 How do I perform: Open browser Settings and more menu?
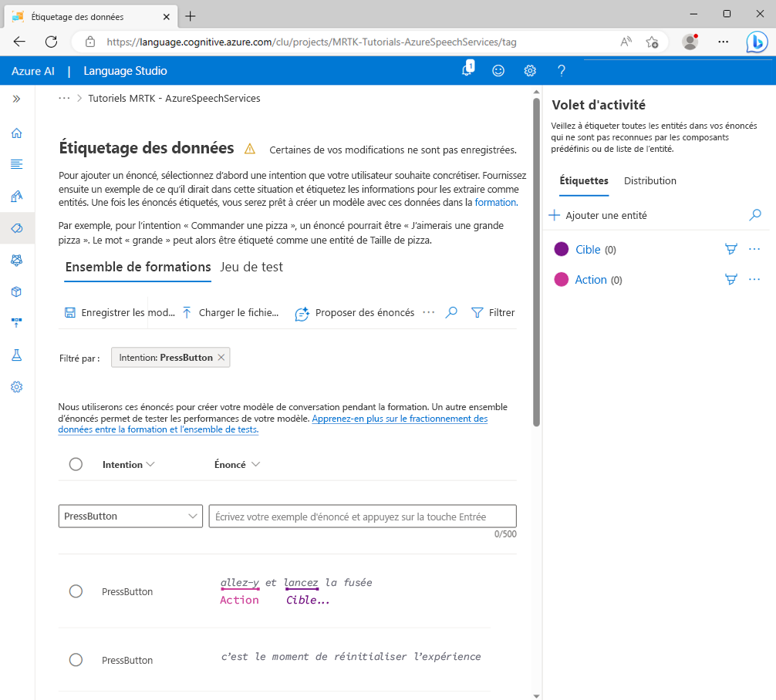723,42
